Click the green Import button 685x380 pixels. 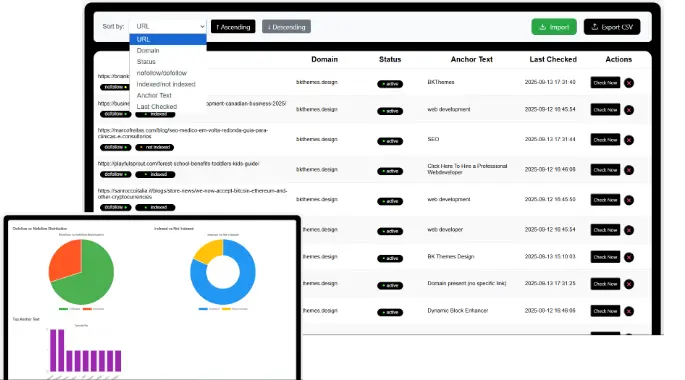(554, 27)
